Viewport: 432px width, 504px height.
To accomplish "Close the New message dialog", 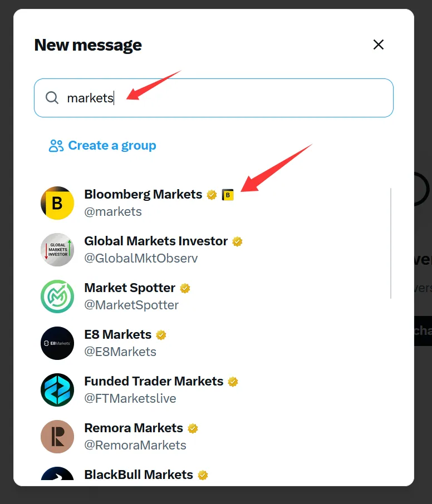I will point(379,45).
